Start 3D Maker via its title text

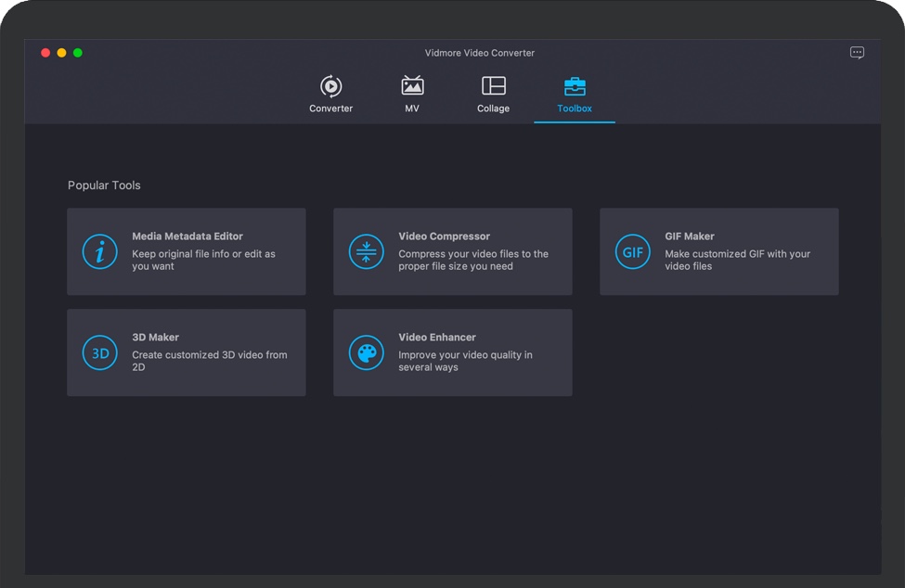(155, 338)
